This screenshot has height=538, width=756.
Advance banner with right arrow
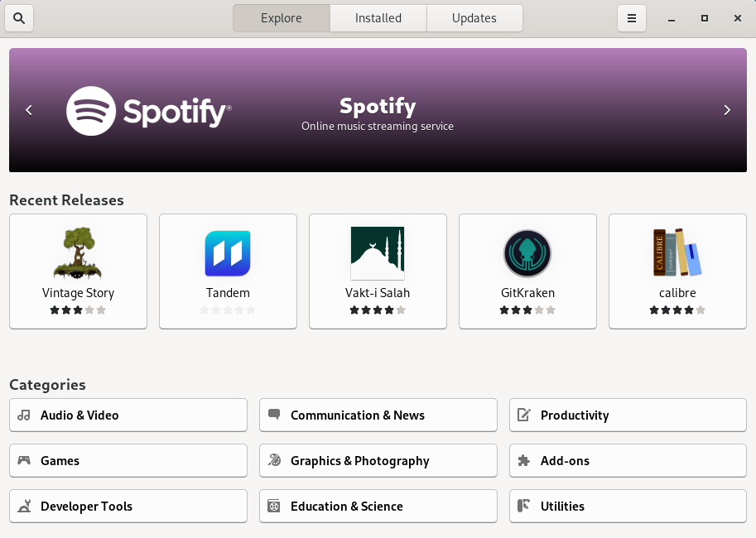pos(727,110)
